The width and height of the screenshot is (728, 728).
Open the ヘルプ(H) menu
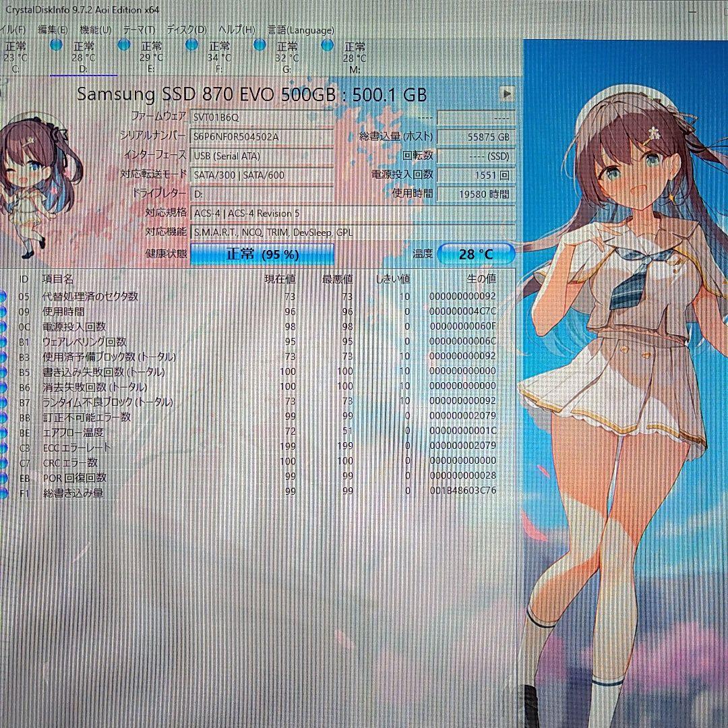point(237,30)
